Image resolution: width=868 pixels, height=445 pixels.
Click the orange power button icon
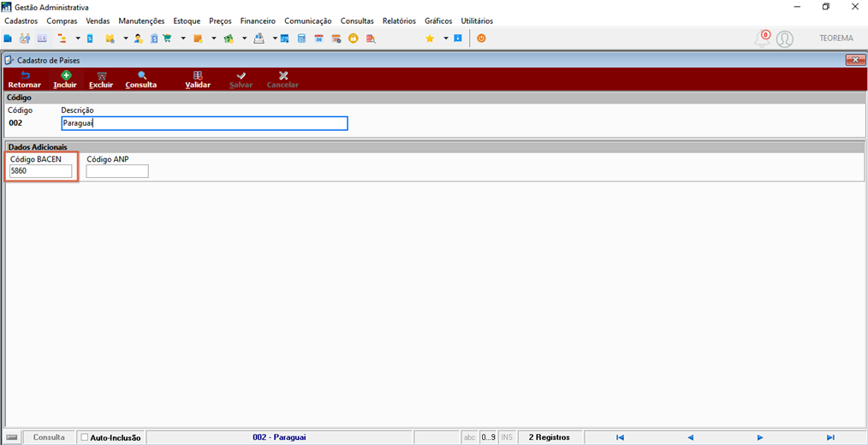coord(482,39)
